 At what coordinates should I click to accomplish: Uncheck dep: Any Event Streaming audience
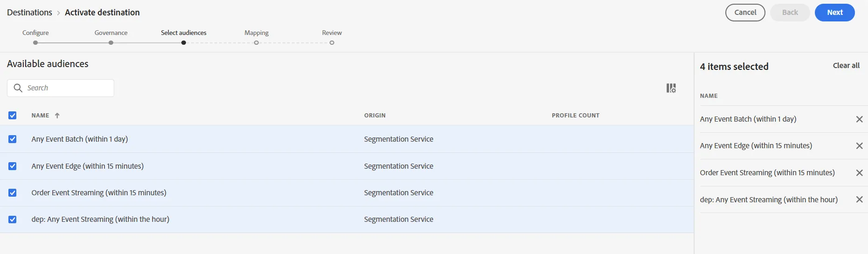point(13,219)
